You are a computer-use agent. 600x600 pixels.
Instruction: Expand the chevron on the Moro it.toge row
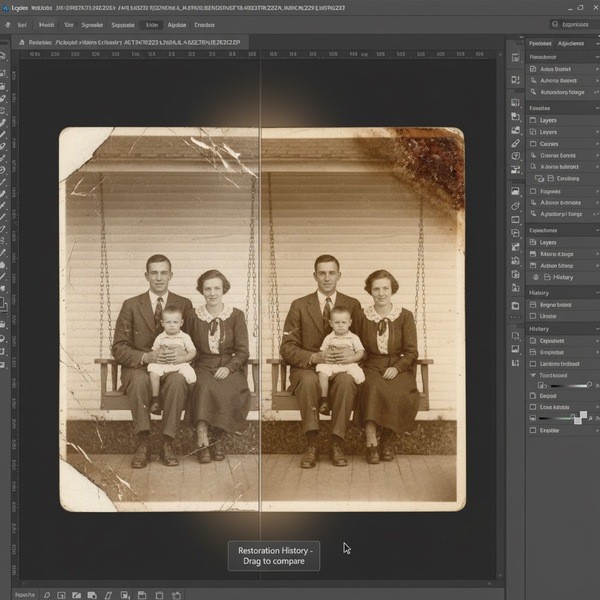(597, 254)
